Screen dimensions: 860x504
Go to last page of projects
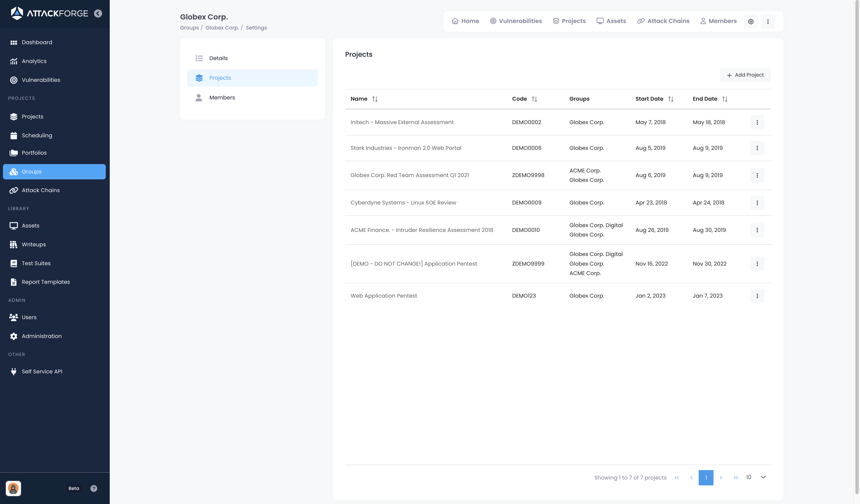click(x=735, y=478)
